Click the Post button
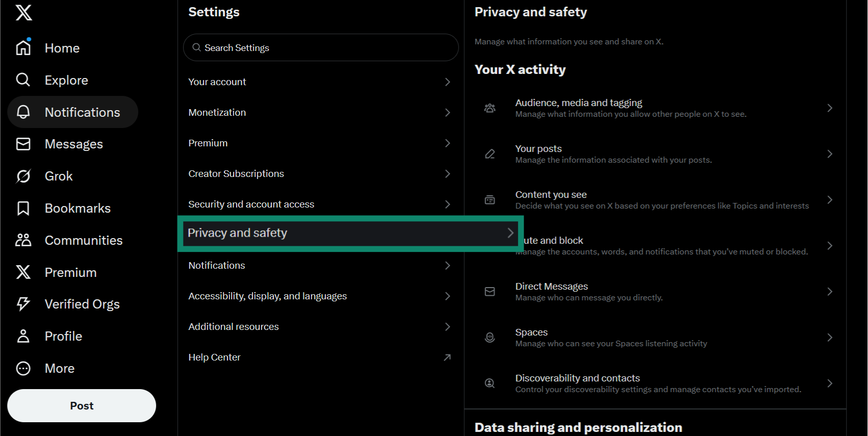The image size is (868, 436). pos(81,405)
